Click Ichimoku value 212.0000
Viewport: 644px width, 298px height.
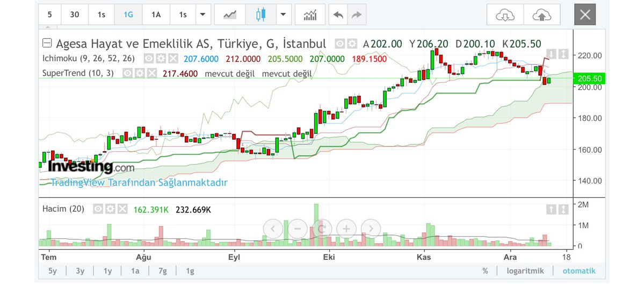[243, 59]
